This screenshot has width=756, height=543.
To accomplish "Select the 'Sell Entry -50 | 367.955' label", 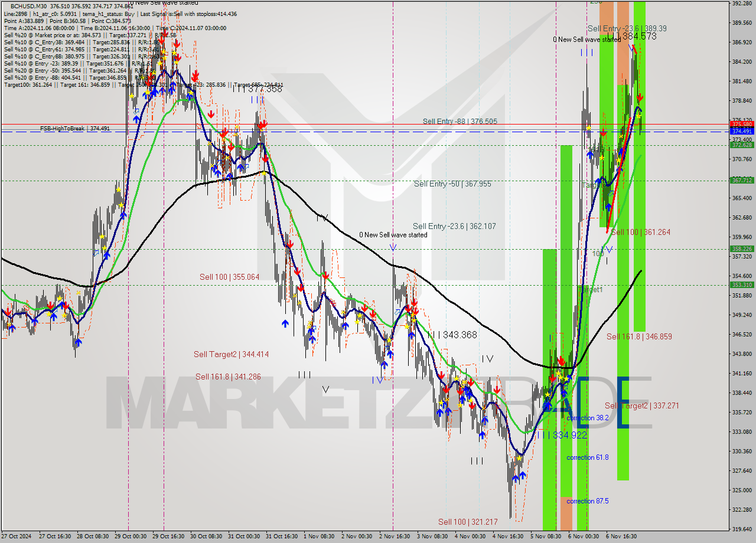I will (452, 184).
